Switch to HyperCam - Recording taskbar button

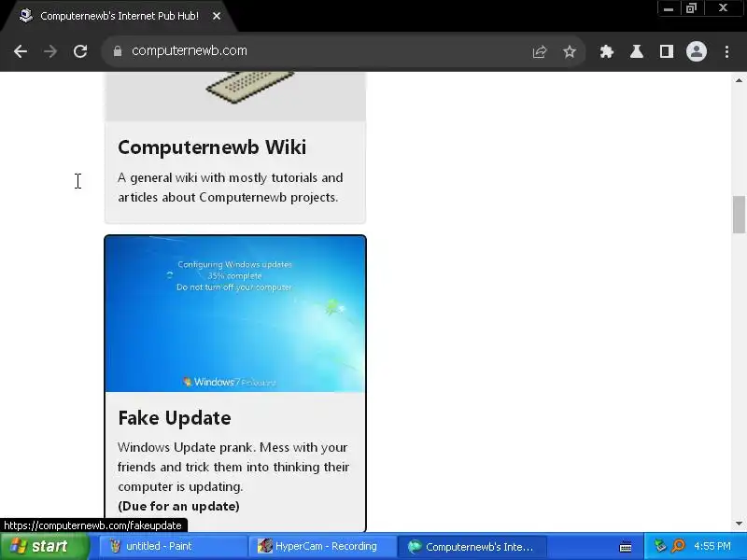point(322,546)
